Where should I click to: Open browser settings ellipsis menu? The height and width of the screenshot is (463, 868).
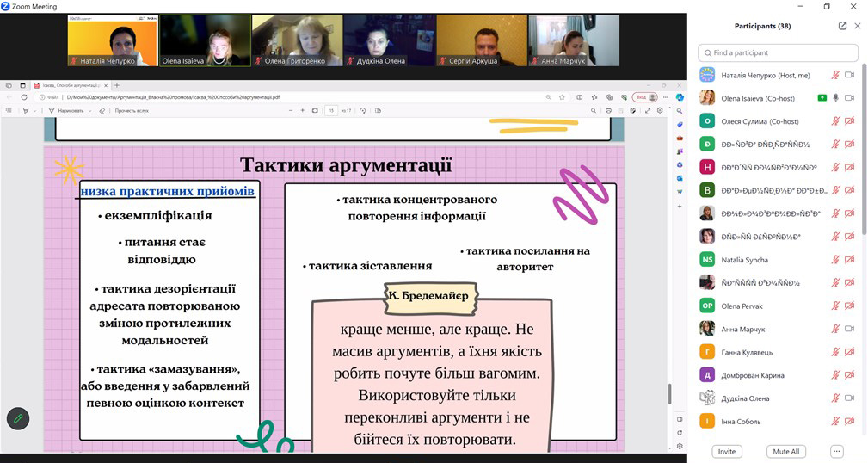(665, 97)
